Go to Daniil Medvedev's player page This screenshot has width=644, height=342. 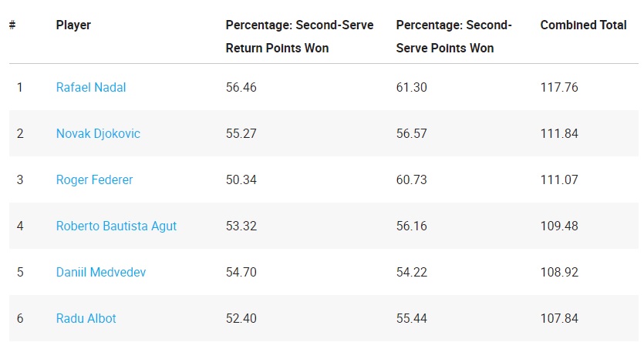pos(101,272)
